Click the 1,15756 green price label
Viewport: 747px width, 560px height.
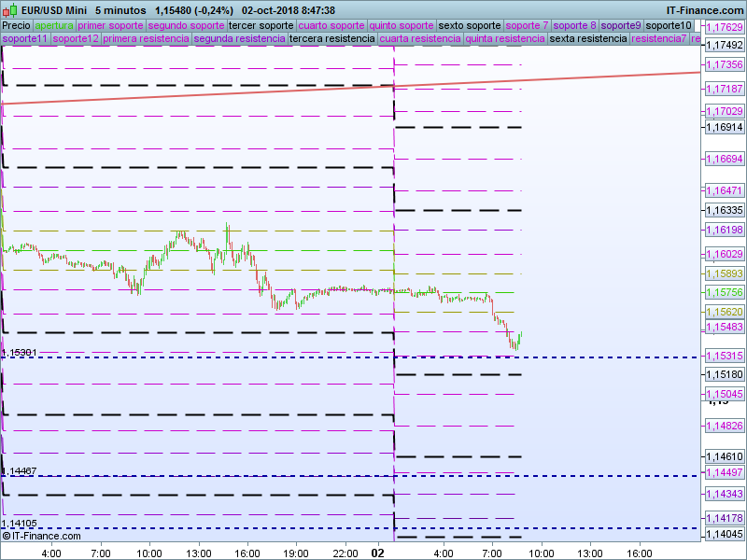[724, 291]
